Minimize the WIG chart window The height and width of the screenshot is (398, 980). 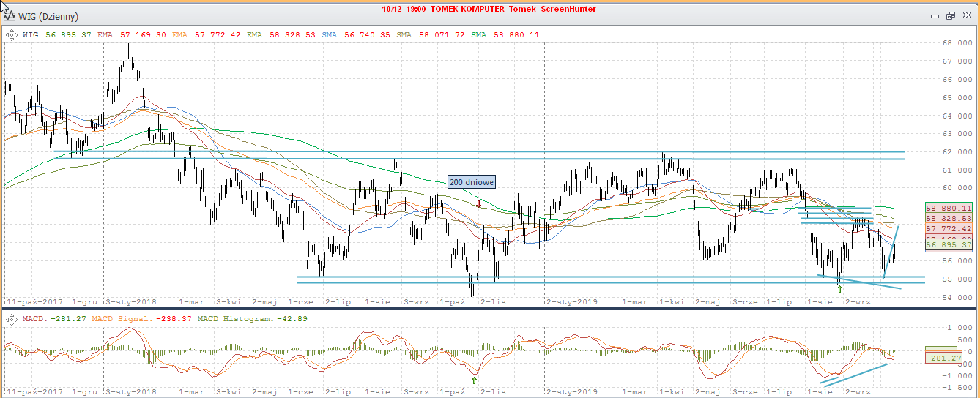click(935, 15)
